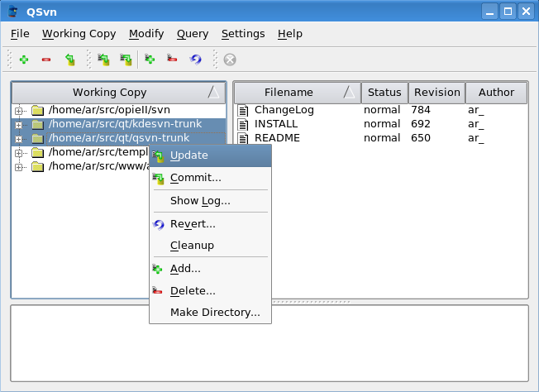
Task: Click the toolbar Commit icon
Action: pyautogui.click(x=126, y=60)
